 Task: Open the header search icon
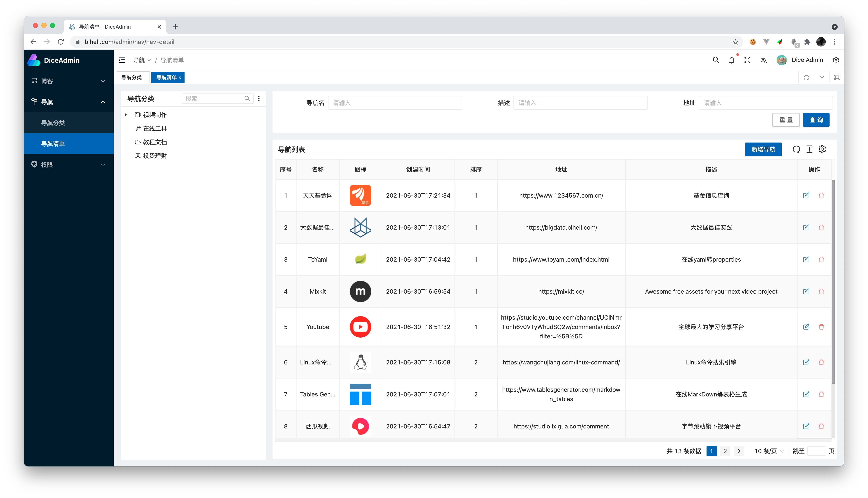(716, 60)
